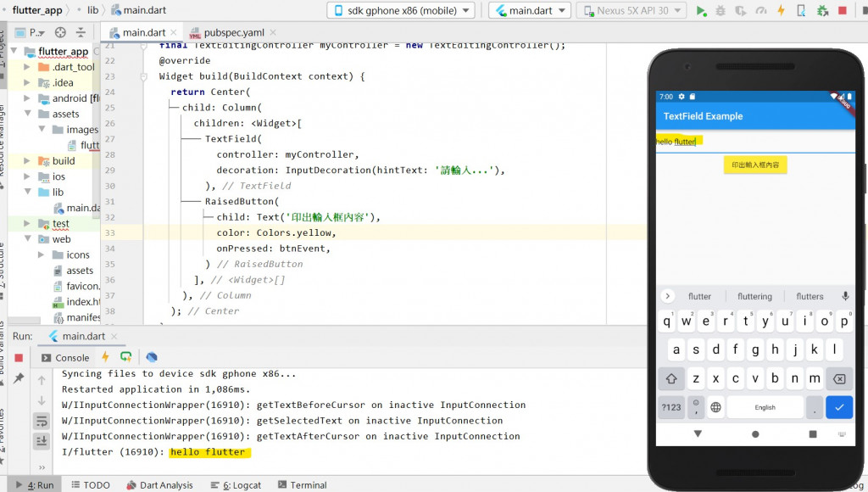Tap the Android home circle on emulator
This screenshot has width=868, height=492.
(x=755, y=434)
